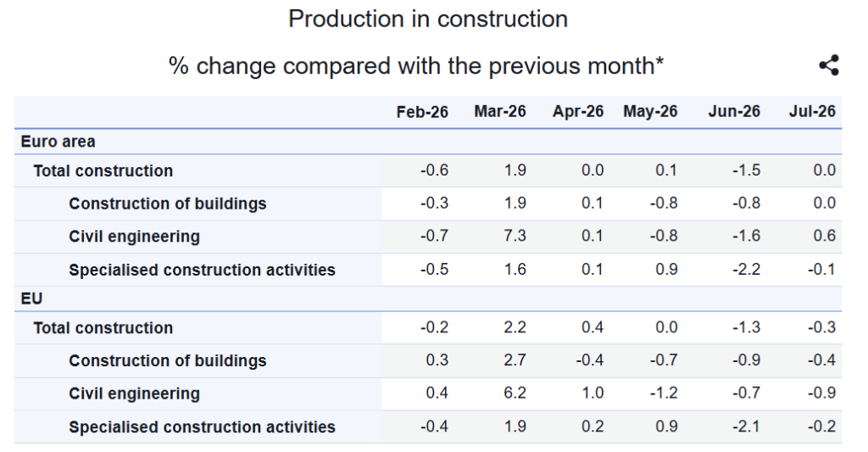Click the EU section heading
Screen dimensions: 868x452
(31, 299)
